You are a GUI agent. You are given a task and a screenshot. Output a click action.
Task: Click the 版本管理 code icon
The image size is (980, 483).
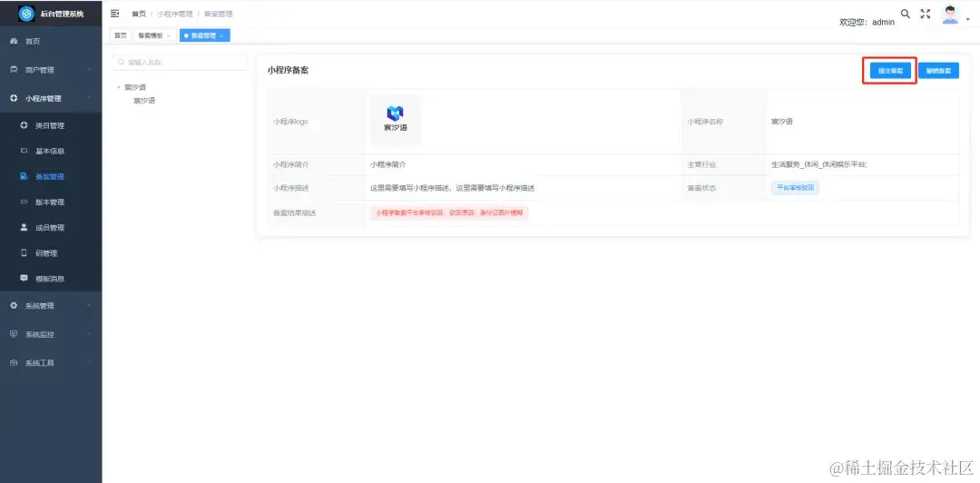tap(24, 202)
